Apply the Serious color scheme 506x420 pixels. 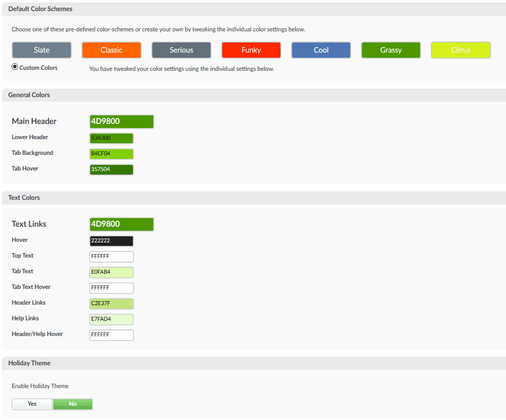tap(181, 50)
